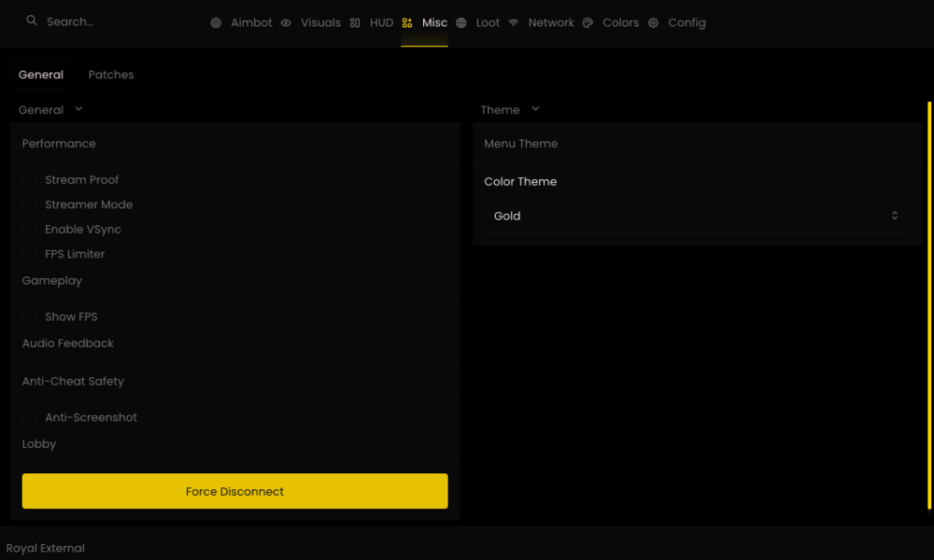Image resolution: width=934 pixels, height=560 pixels.
Task: Open Loot using the globe icon
Action: click(461, 22)
